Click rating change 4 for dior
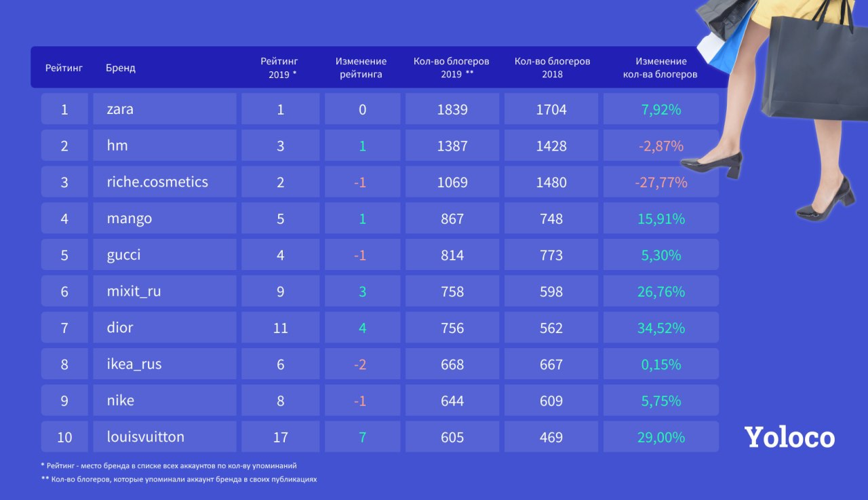The height and width of the screenshot is (500, 868). (x=362, y=328)
